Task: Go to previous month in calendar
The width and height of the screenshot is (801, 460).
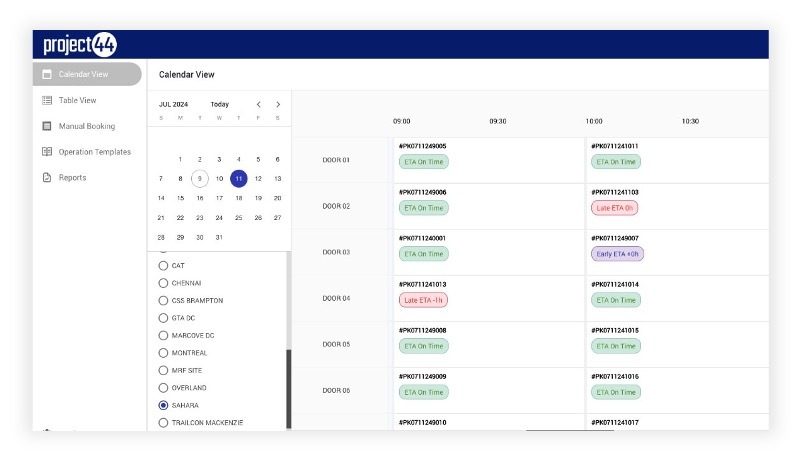Action: click(258, 104)
